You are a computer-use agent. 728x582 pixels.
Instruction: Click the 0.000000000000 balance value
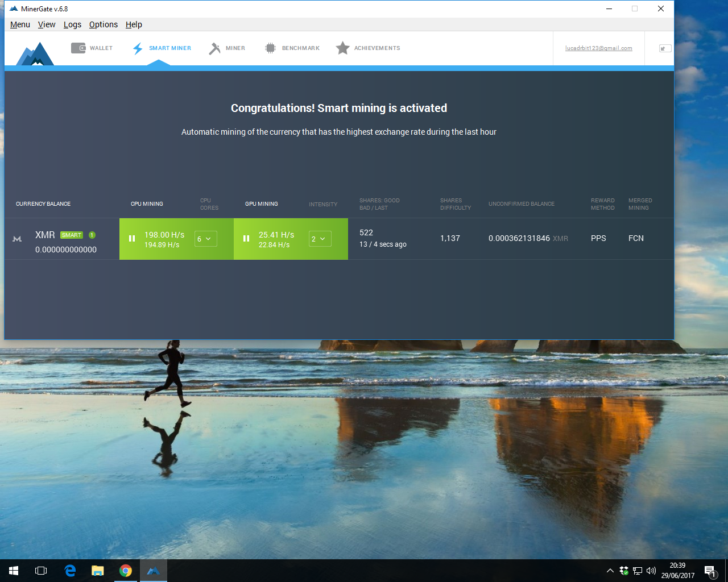66,250
